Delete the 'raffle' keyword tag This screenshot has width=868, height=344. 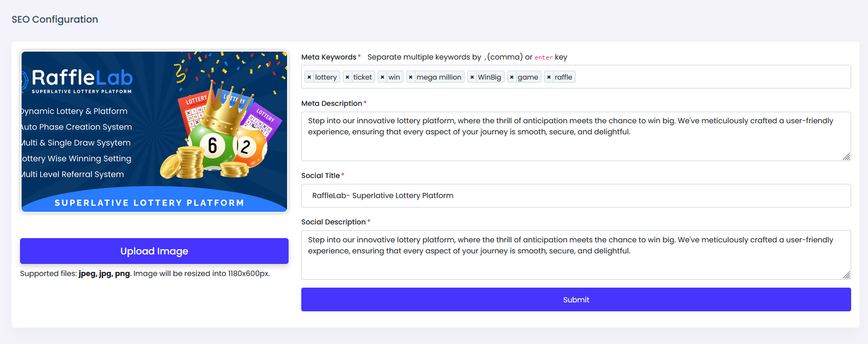[x=549, y=77]
